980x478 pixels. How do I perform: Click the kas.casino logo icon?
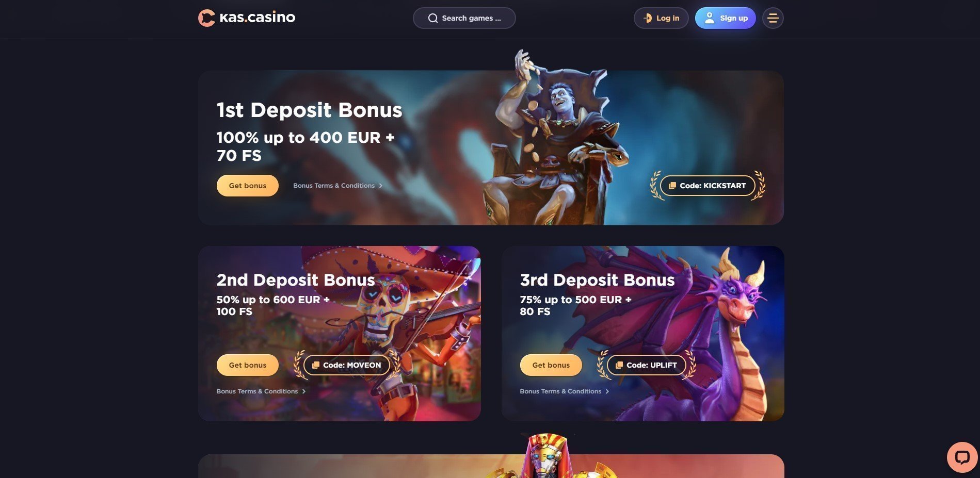tap(206, 18)
